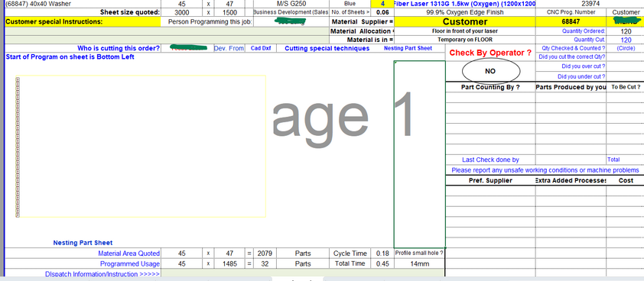The width and height of the screenshot is (644, 281).
Task: Select the 0.45 total time value
Action: [x=382, y=264]
